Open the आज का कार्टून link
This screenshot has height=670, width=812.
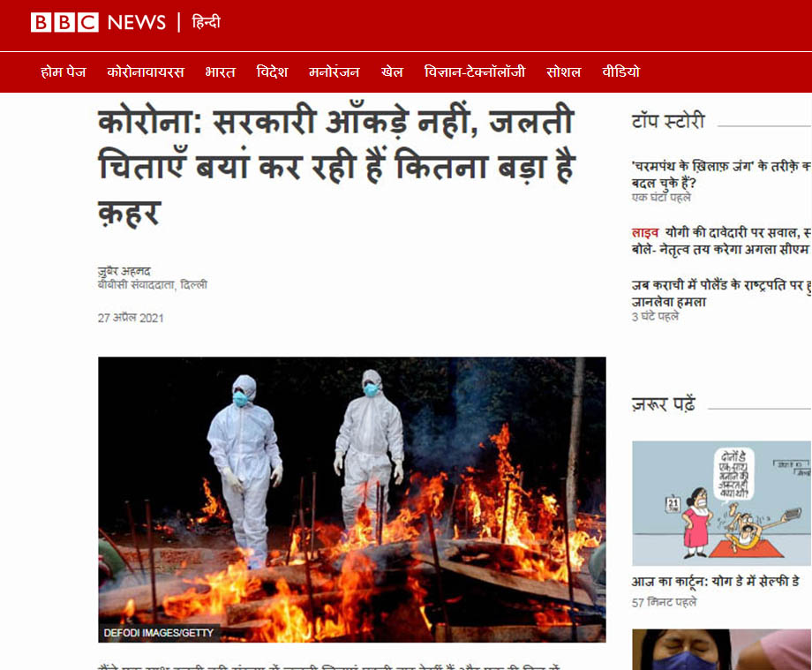click(715, 582)
